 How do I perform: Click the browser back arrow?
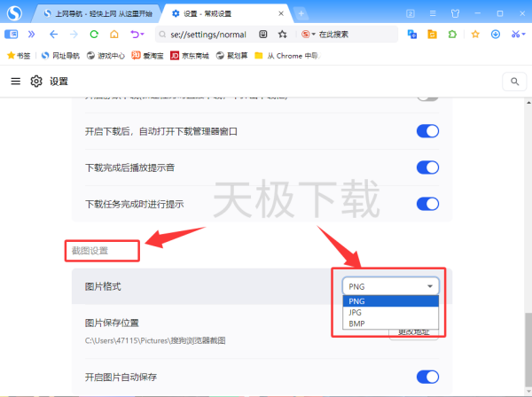click(53, 34)
